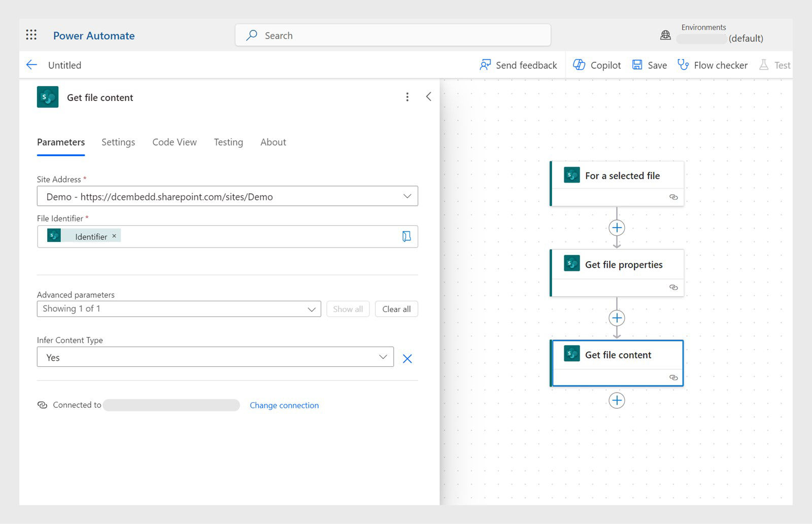Click the Show all button
Image resolution: width=812 pixels, height=524 pixels.
(348, 309)
